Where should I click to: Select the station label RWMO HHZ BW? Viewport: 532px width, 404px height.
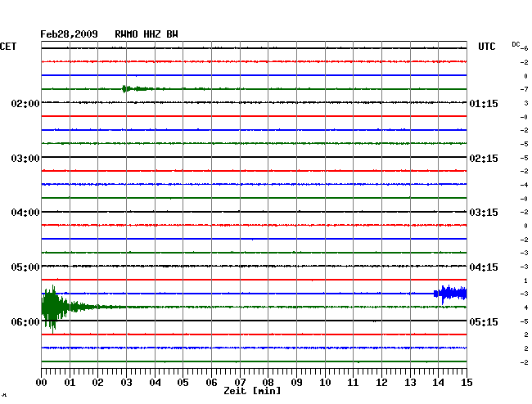point(147,34)
